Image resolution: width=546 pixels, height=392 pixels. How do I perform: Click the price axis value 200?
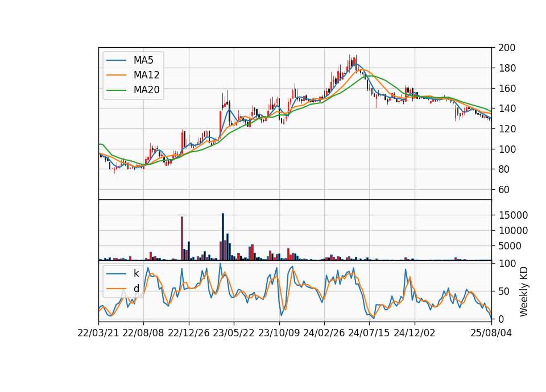click(x=507, y=48)
